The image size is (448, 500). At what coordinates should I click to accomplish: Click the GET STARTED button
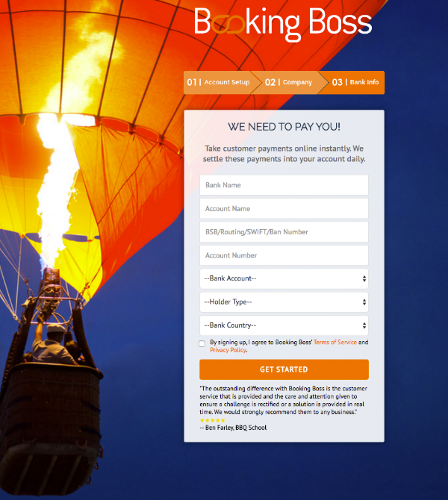click(x=284, y=369)
